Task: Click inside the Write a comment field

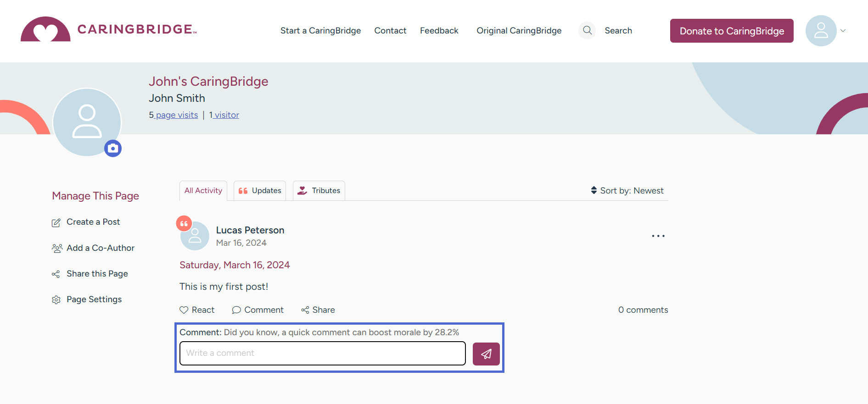Action: coord(322,353)
